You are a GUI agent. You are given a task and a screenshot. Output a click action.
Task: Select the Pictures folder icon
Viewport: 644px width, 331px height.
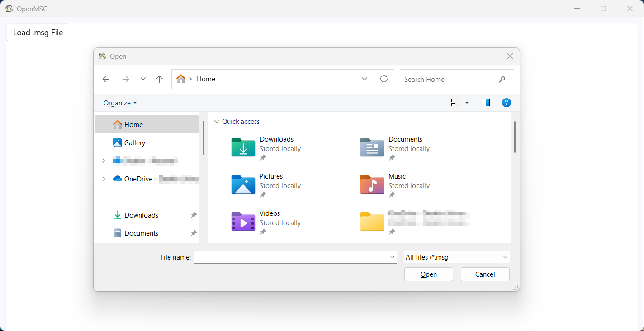point(243,184)
